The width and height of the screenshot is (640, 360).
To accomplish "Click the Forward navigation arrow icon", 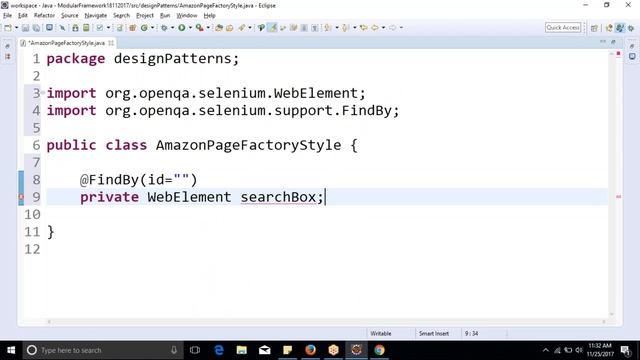I will pyautogui.click(x=392, y=28).
